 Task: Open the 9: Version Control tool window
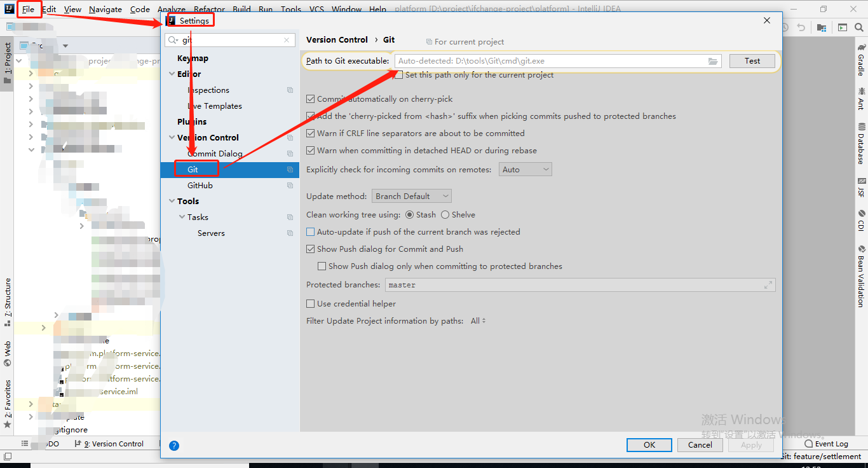click(x=109, y=444)
